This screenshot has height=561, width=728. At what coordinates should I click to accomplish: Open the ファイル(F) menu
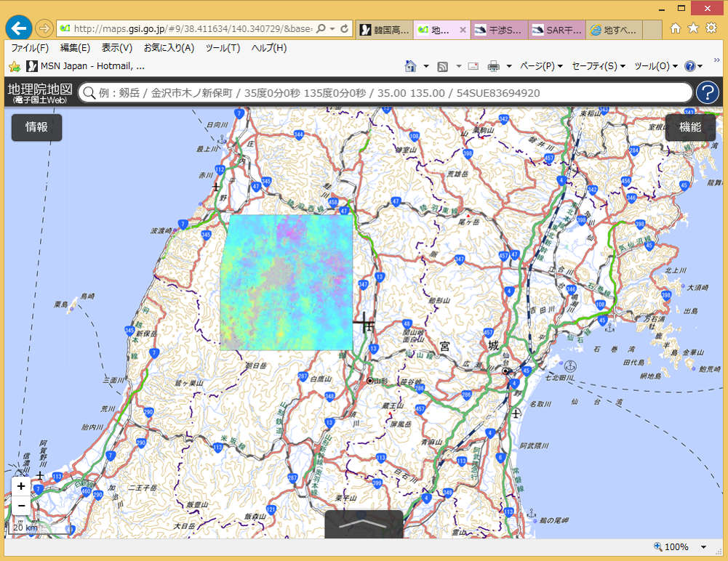pos(30,48)
